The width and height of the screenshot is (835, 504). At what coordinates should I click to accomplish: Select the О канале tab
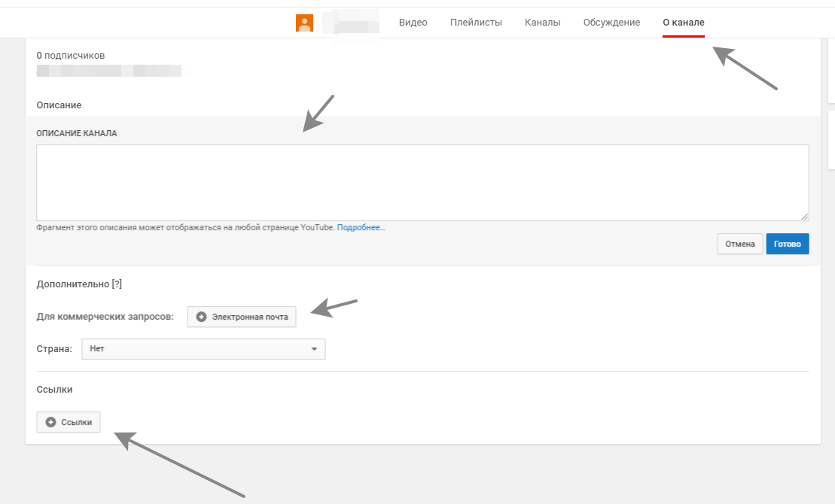pyautogui.click(x=684, y=23)
